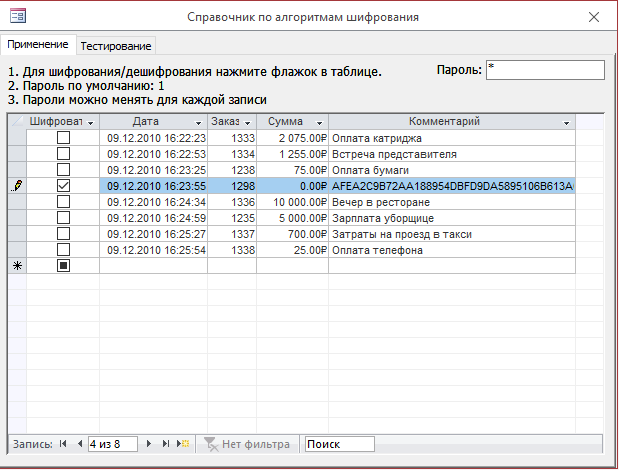The height and width of the screenshot is (470, 619).
Task: Open the Комментарий column dropdown arrow
Action: coord(567,122)
